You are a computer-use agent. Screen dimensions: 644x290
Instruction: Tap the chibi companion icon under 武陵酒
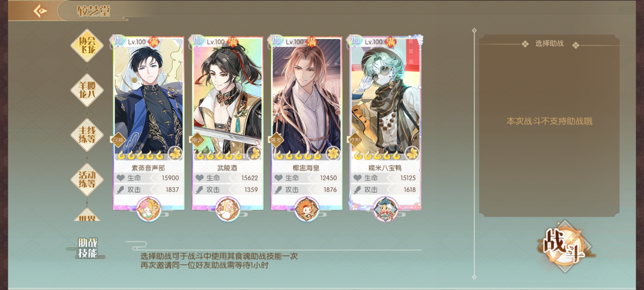(x=228, y=209)
